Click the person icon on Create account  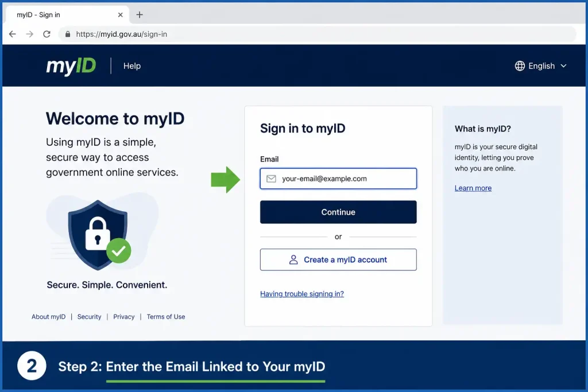coord(293,260)
